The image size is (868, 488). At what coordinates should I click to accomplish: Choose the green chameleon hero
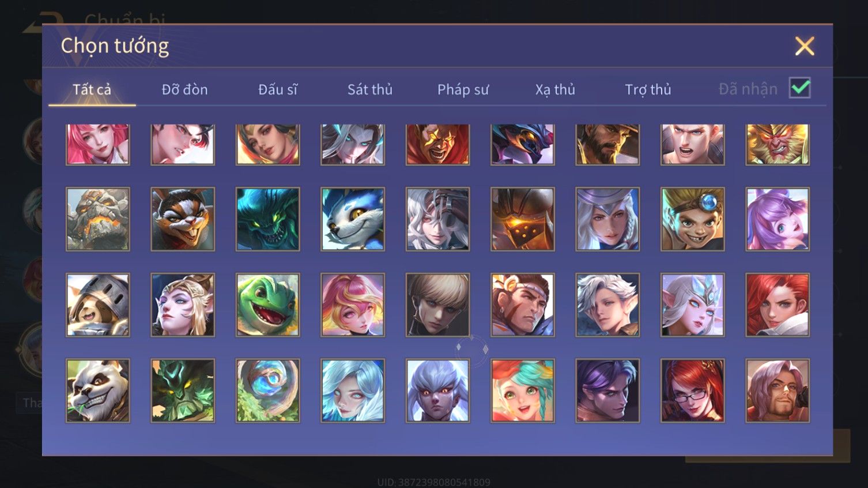268,305
